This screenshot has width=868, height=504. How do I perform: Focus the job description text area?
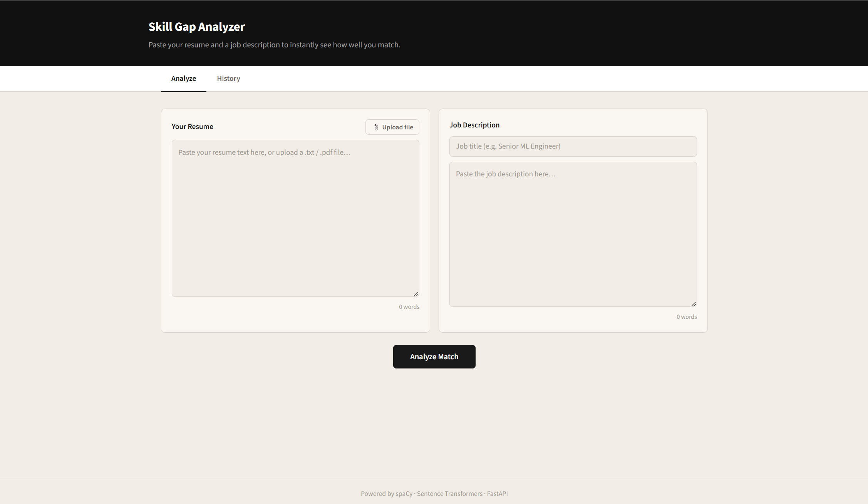[573, 234]
